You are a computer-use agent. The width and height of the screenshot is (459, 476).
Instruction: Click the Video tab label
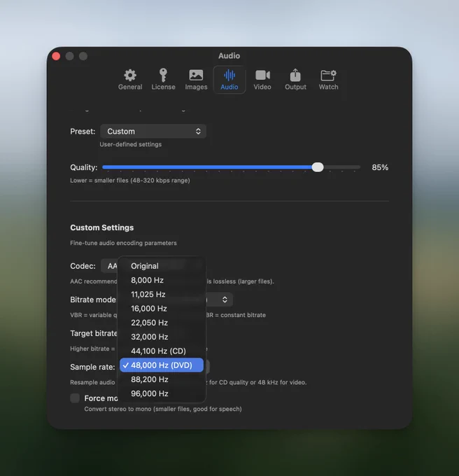pyautogui.click(x=262, y=87)
